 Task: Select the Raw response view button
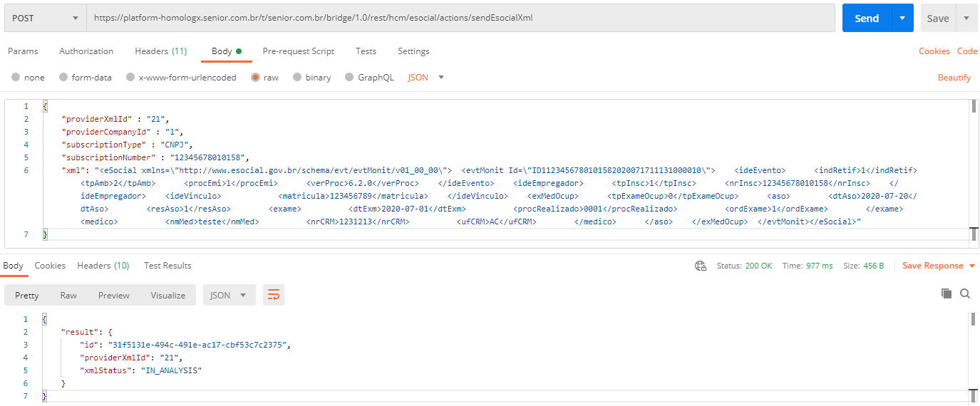tap(68, 295)
